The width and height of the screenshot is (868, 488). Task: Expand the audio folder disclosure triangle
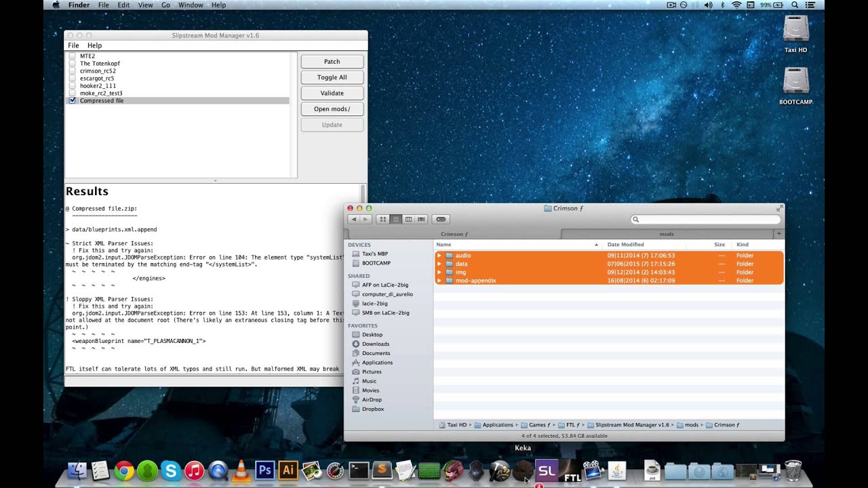(x=439, y=256)
